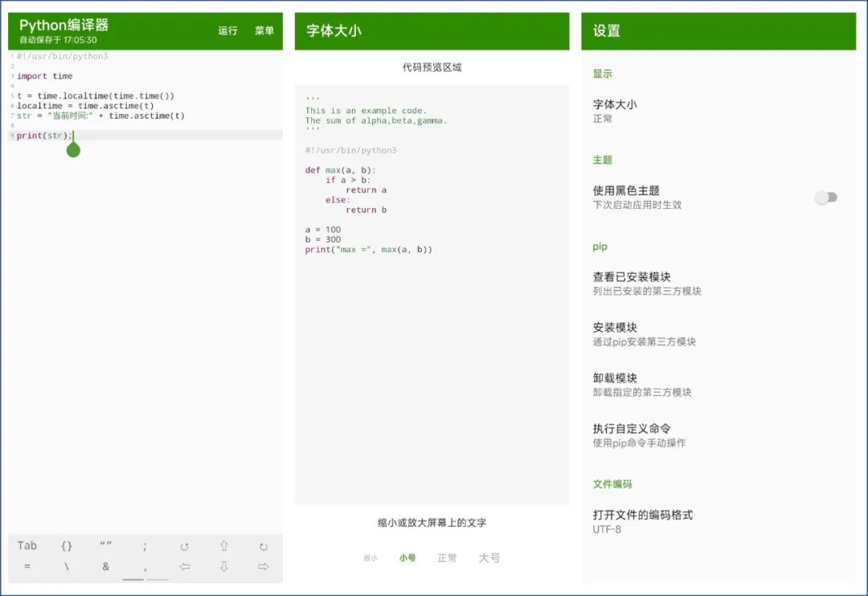Select the 小号 font size option

click(407, 557)
